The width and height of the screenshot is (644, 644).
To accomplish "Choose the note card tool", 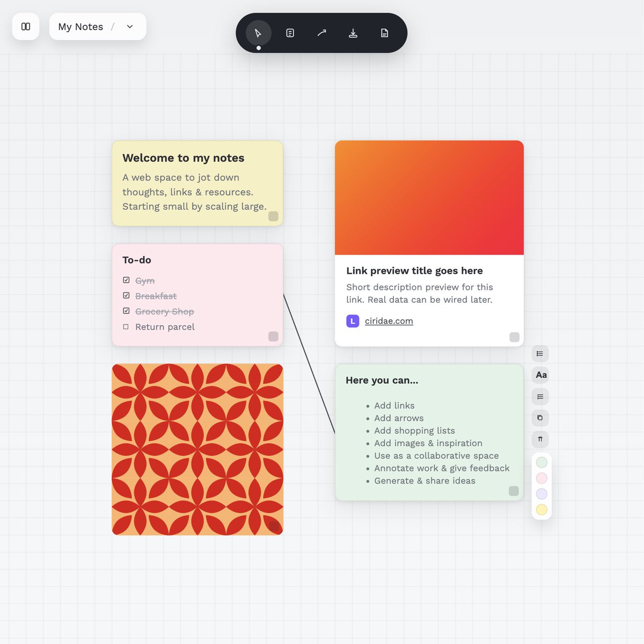I will 290,33.
